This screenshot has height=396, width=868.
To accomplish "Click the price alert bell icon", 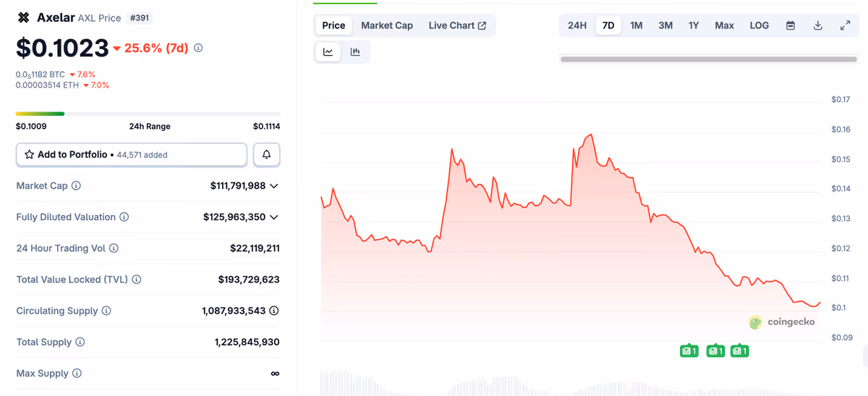I will 267,154.
